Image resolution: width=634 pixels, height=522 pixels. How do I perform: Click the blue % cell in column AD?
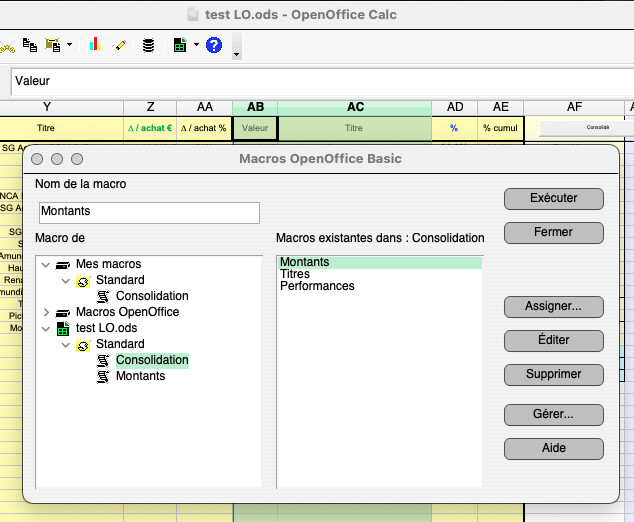click(454, 128)
